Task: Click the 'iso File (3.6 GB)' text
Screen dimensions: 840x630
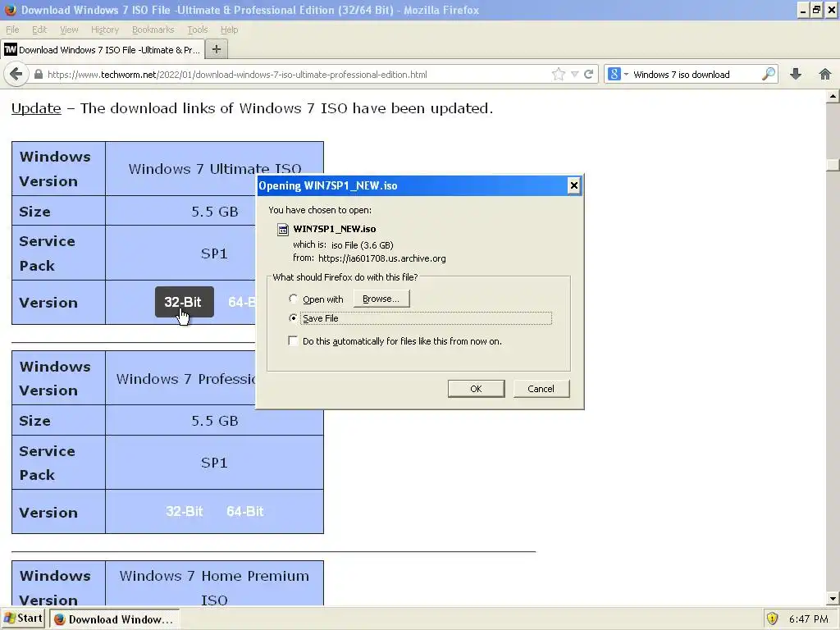Action: click(x=362, y=244)
